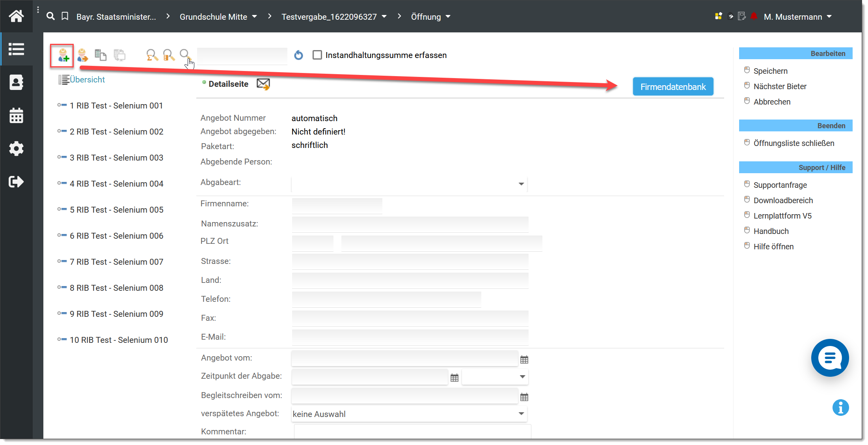Click the list search magnifier icon
Screen dimensions: 868x445
[169, 55]
